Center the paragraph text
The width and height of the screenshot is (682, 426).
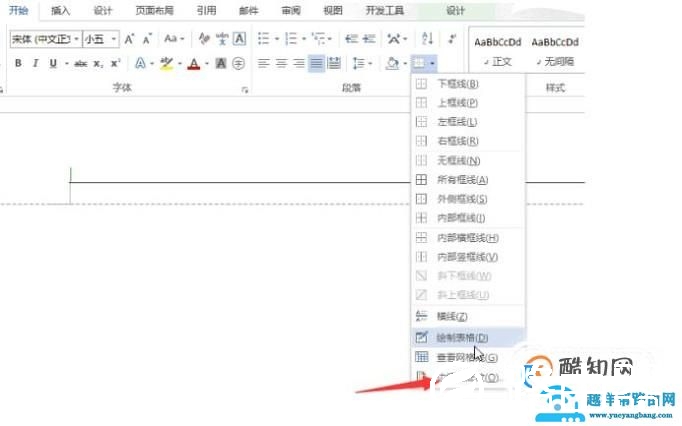coord(281,64)
